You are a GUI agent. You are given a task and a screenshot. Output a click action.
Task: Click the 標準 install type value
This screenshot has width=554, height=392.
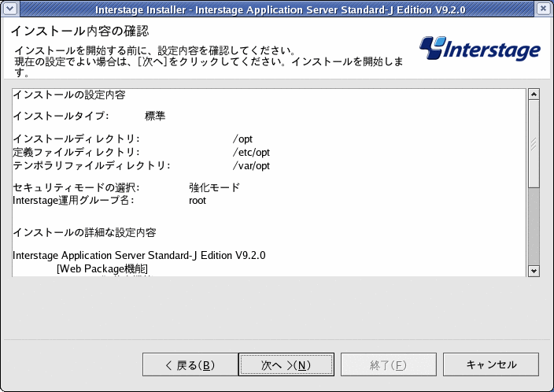(155, 116)
